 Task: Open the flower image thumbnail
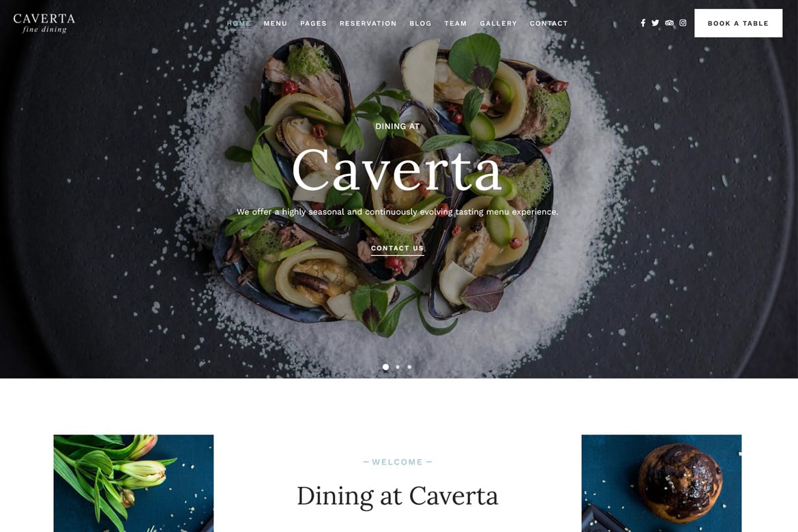133,483
